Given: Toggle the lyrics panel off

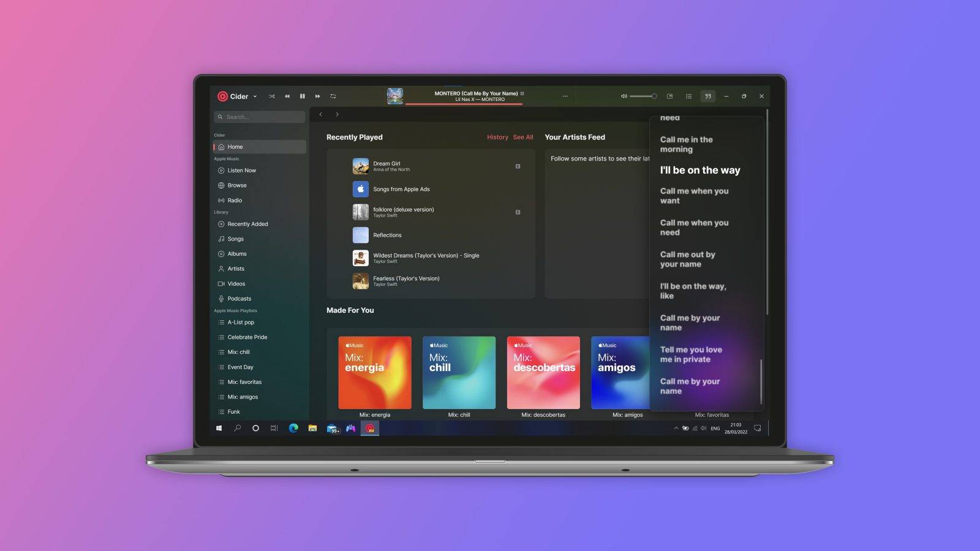Looking at the screenshot, I should pos(708,96).
